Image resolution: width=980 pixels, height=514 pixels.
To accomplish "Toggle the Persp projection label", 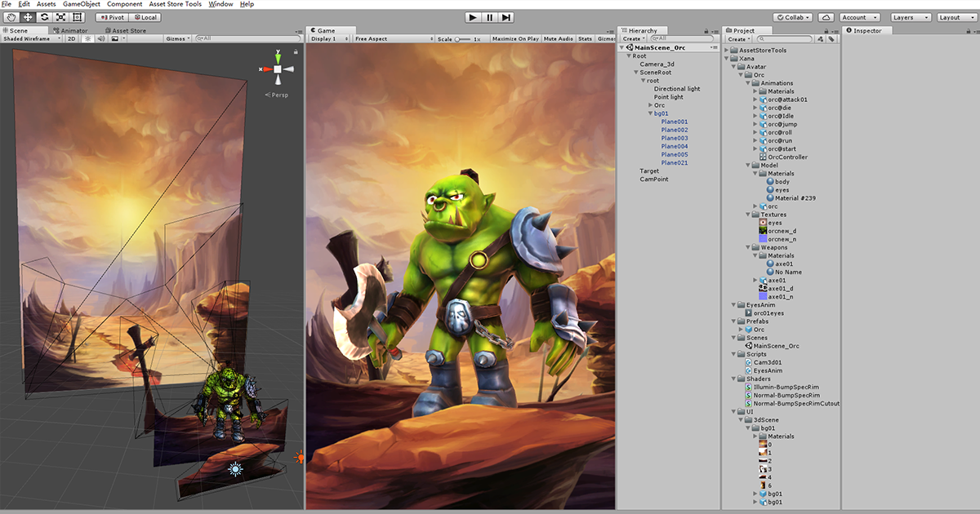I will (276, 95).
